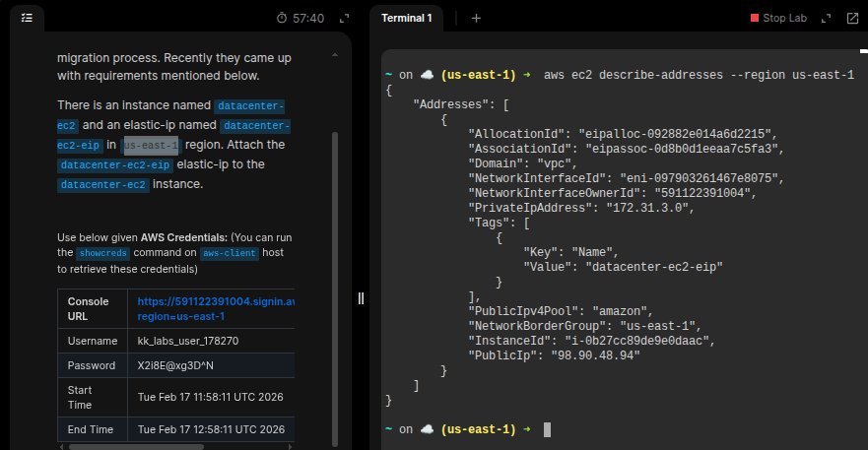Open terminal in a new window
Viewport: 868px width, 450px height.
pos(852,18)
